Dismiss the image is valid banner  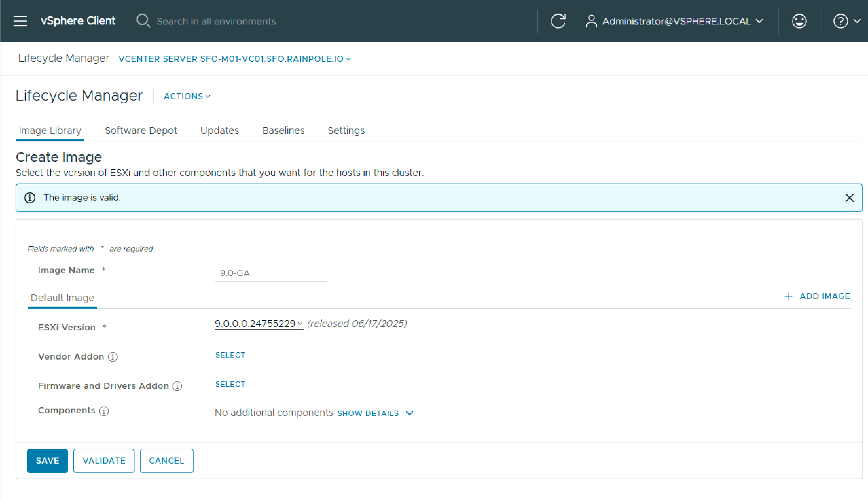[x=849, y=198]
